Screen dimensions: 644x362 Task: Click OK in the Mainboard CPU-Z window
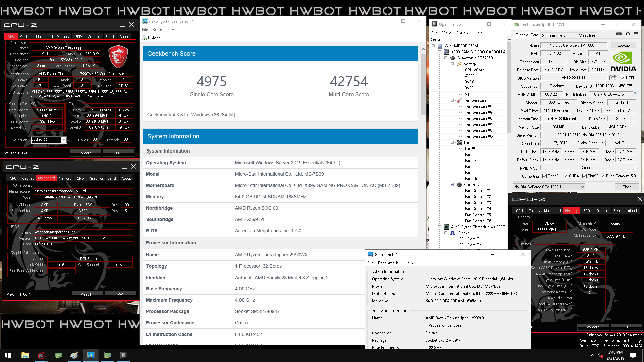tap(120, 295)
